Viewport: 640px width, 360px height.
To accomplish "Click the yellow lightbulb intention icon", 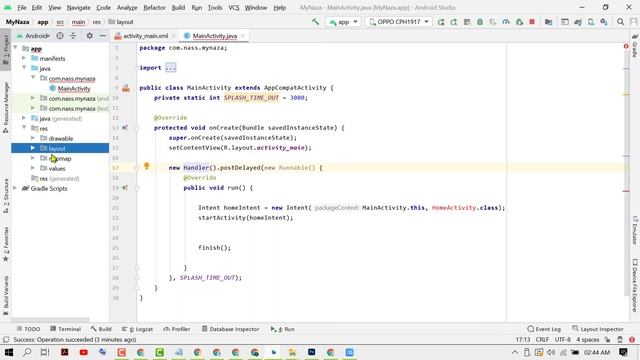I will 147,166.
